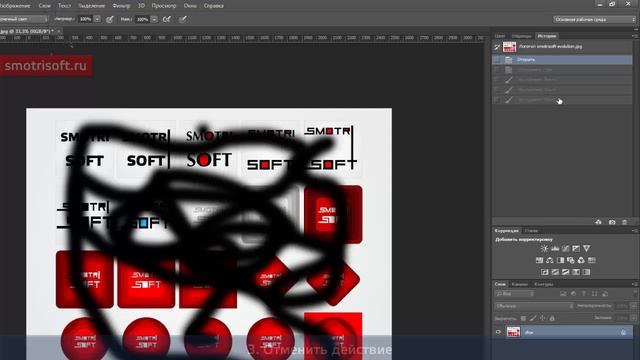This screenshot has width=640, height=360.
Task: Toggle pressure for size in options bar
Action: coord(183,19)
